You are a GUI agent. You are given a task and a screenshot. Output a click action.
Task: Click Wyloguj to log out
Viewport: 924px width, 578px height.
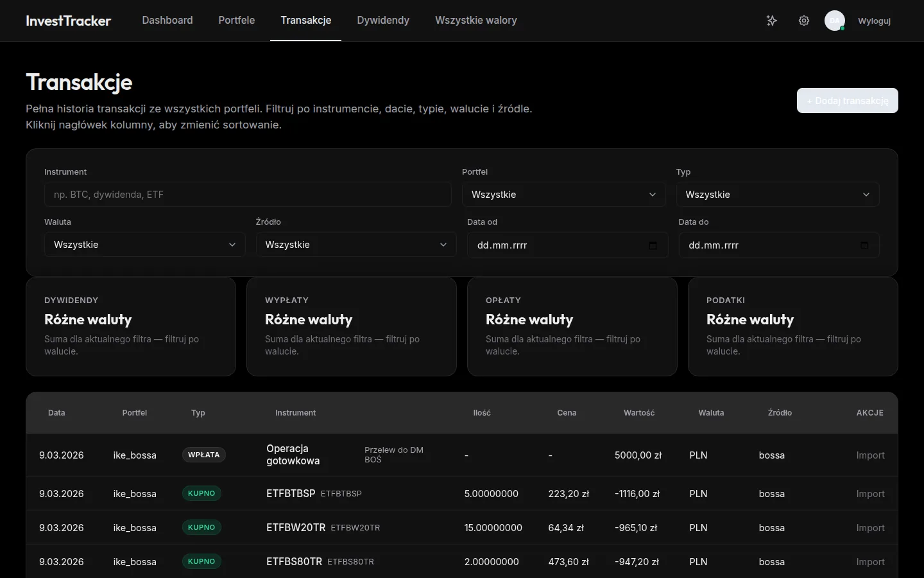click(x=874, y=21)
